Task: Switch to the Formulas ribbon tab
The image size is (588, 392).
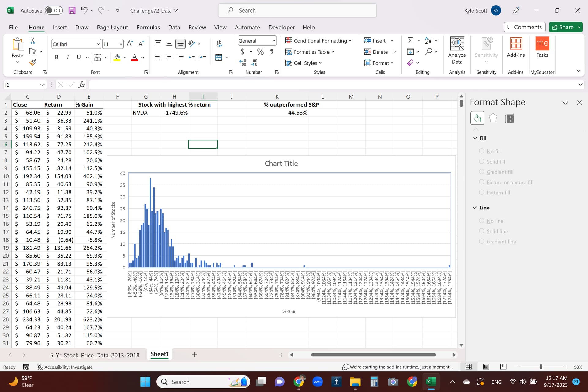Action: (x=148, y=27)
